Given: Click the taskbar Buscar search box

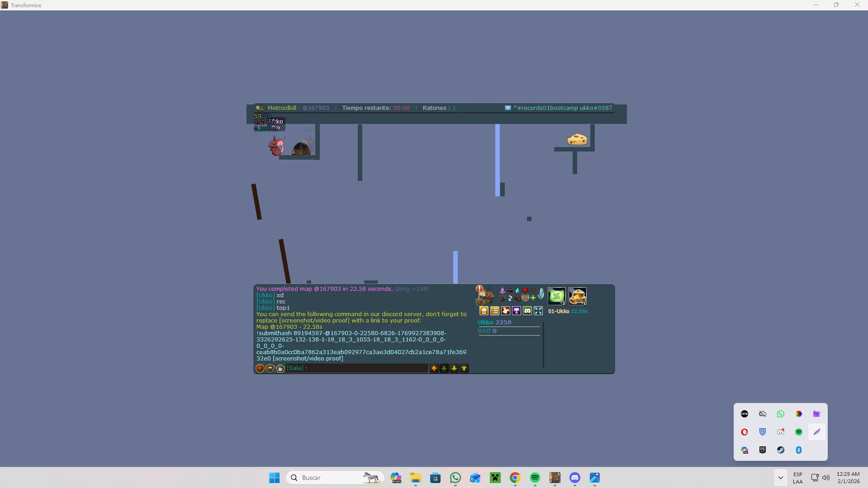Looking at the screenshot, I should (335, 478).
